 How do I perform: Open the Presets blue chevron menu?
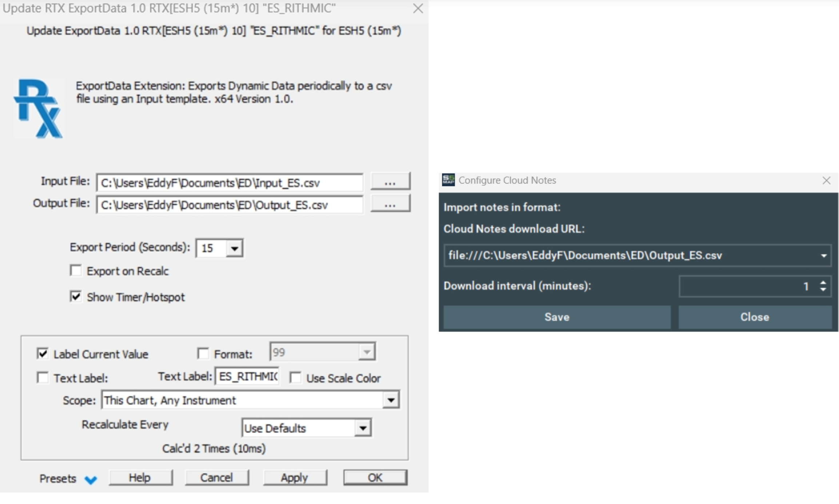coord(91,480)
